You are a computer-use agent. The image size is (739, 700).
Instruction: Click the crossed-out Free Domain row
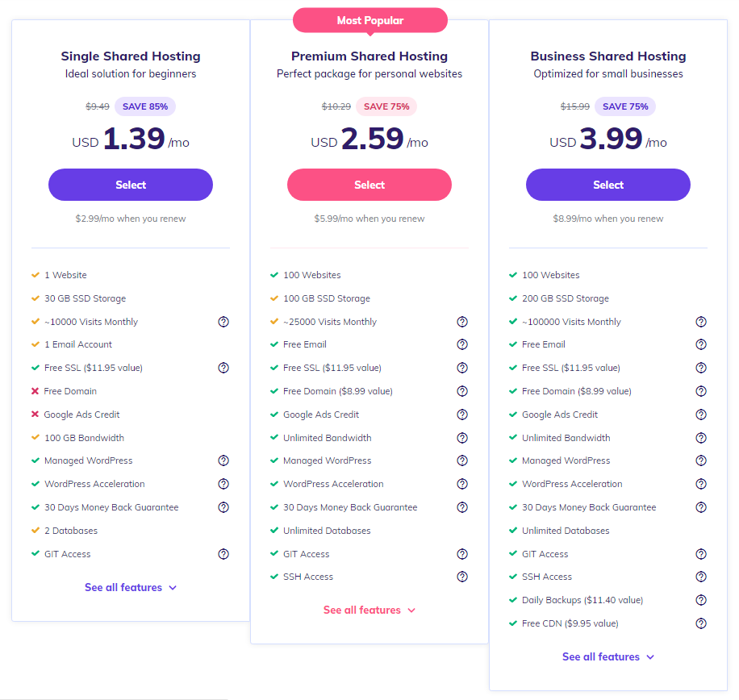click(64, 391)
